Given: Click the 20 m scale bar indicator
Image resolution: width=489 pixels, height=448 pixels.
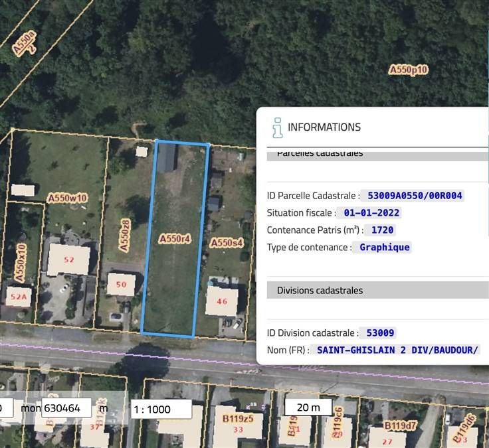Looking at the screenshot, I should coord(308,407).
